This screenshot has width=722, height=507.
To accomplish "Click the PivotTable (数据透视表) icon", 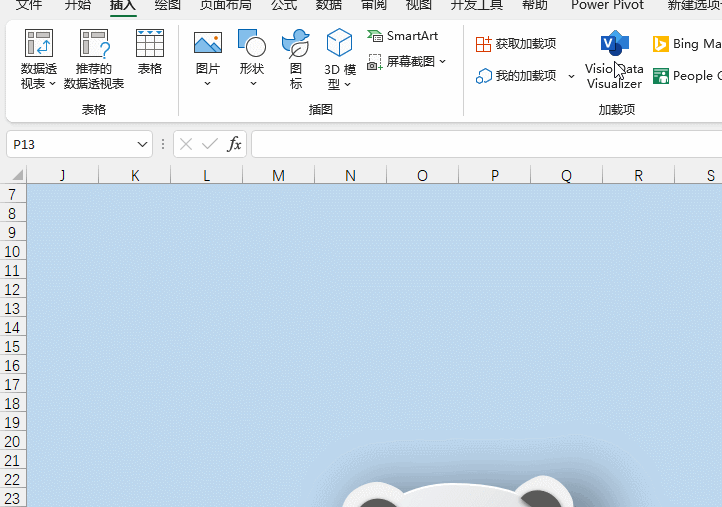I will tap(39, 44).
